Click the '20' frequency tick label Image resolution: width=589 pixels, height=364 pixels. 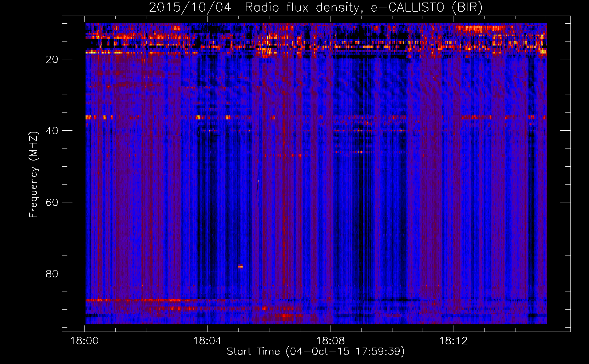pos(52,59)
